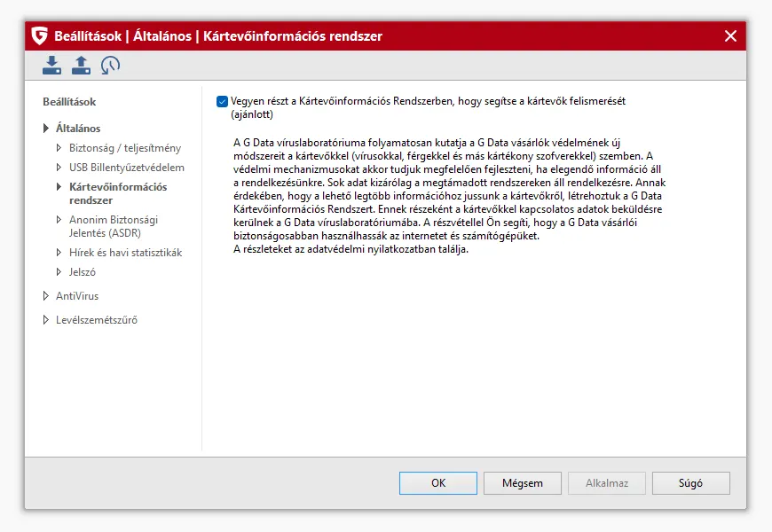The height and width of the screenshot is (532, 772).
Task: Toggle the Kártevőinformációs Rendszer participation checkbox
Action: (x=222, y=102)
